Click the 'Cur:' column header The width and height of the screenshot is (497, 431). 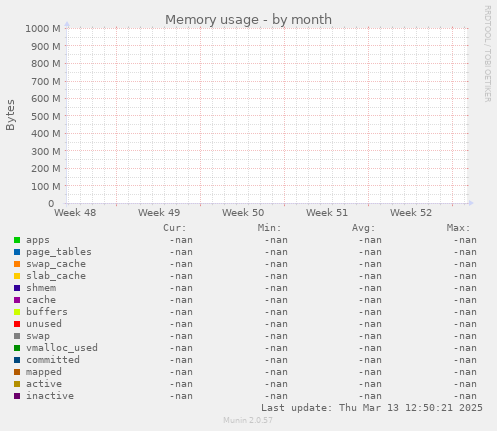pyautogui.click(x=175, y=228)
